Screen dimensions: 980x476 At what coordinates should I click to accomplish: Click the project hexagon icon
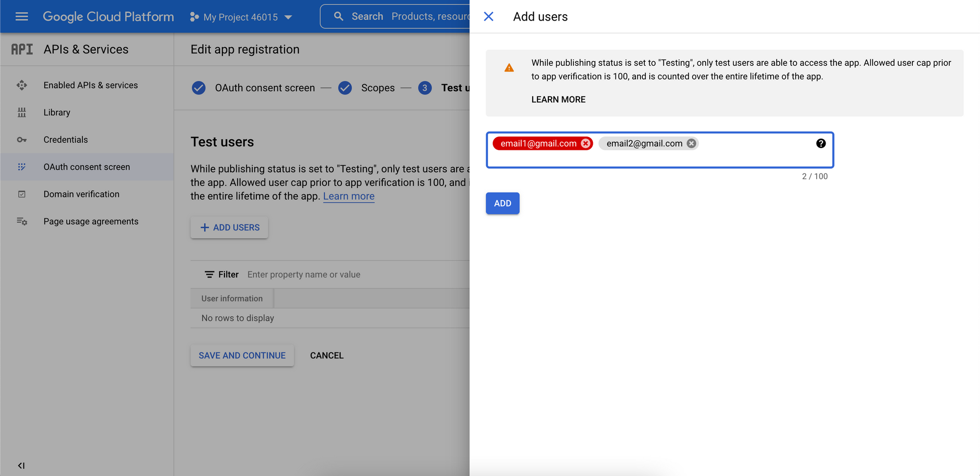194,17
